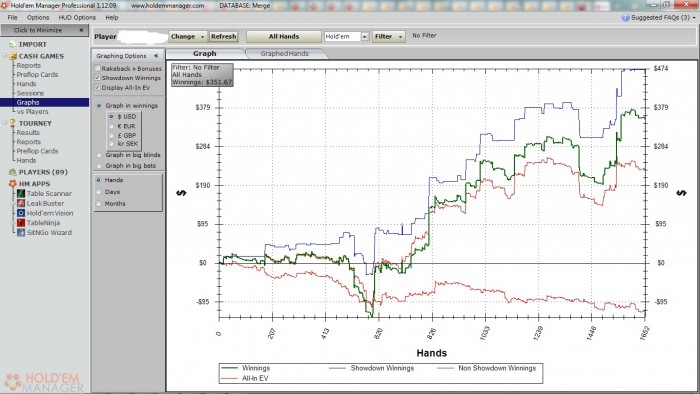
Task: Open Cash Games Hands item
Action: point(26,84)
